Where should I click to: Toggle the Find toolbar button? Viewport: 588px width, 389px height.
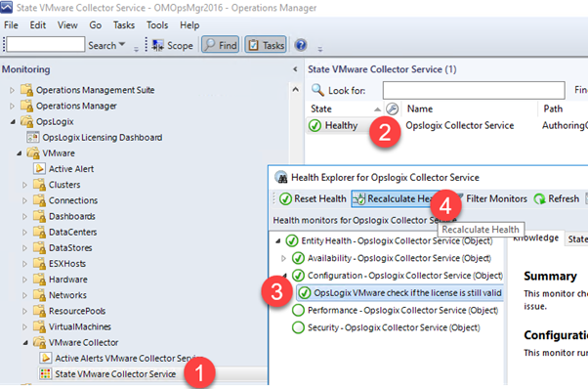point(221,45)
